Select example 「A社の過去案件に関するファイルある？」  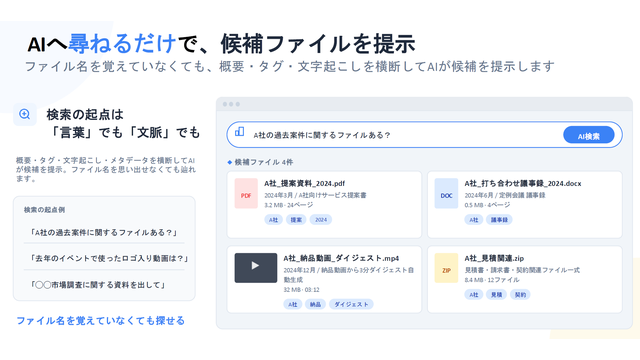pos(104,233)
